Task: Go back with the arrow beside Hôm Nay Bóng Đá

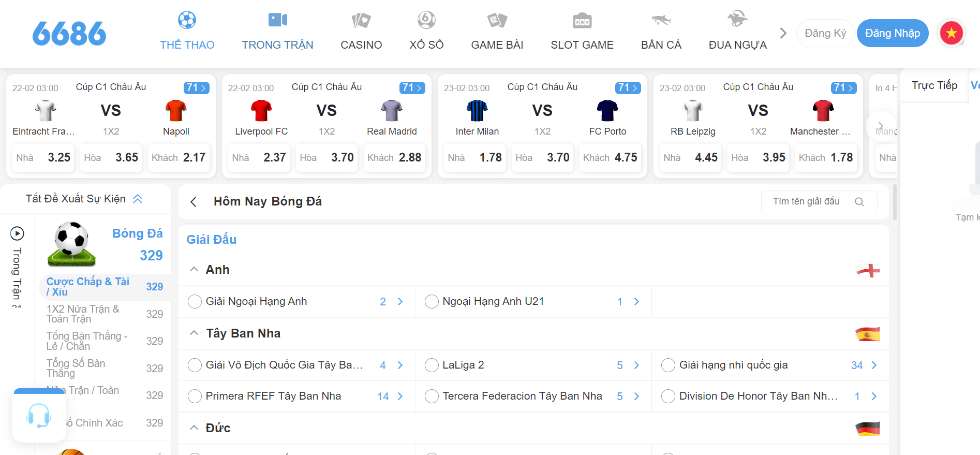Action: click(x=194, y=202)
